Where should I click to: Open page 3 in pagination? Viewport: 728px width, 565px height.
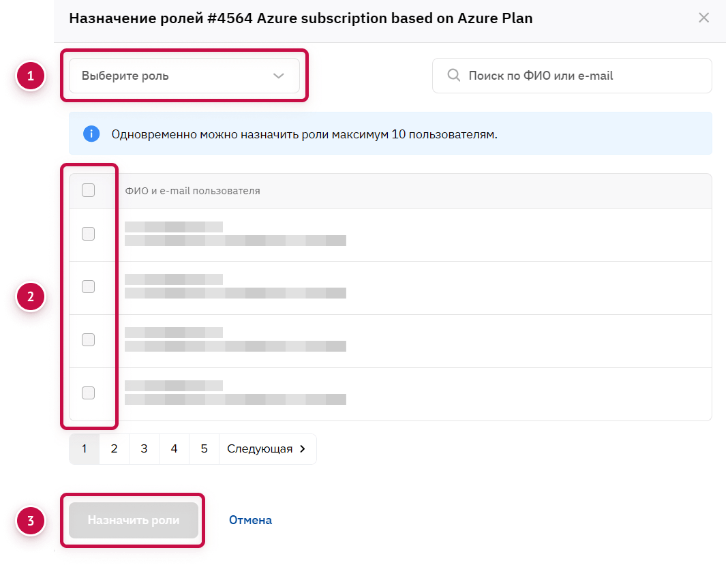144,449
